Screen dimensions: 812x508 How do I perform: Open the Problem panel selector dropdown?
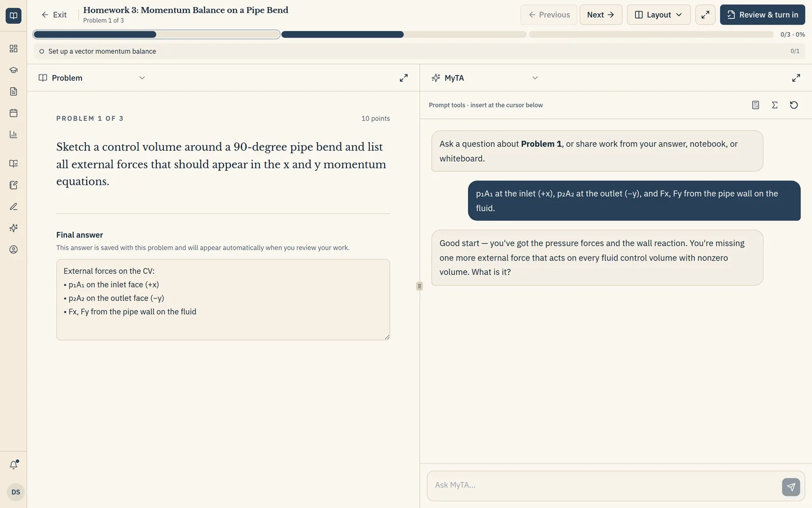92,78
